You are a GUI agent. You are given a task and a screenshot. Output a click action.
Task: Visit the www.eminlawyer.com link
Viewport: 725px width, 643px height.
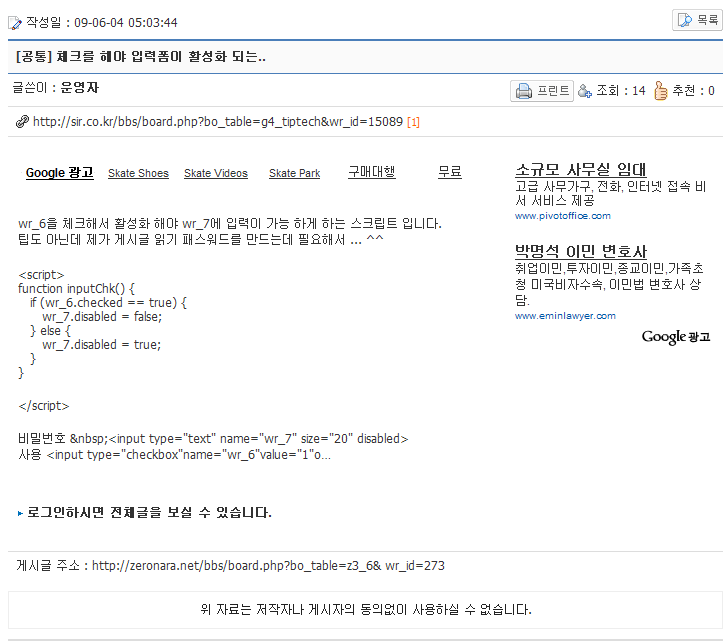point(565,315)
